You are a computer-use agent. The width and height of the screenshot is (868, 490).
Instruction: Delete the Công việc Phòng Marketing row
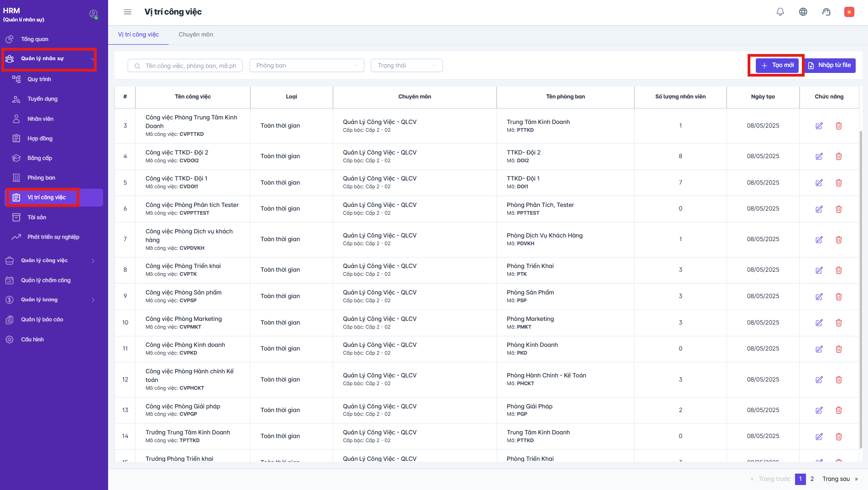[x=838, y=323]
